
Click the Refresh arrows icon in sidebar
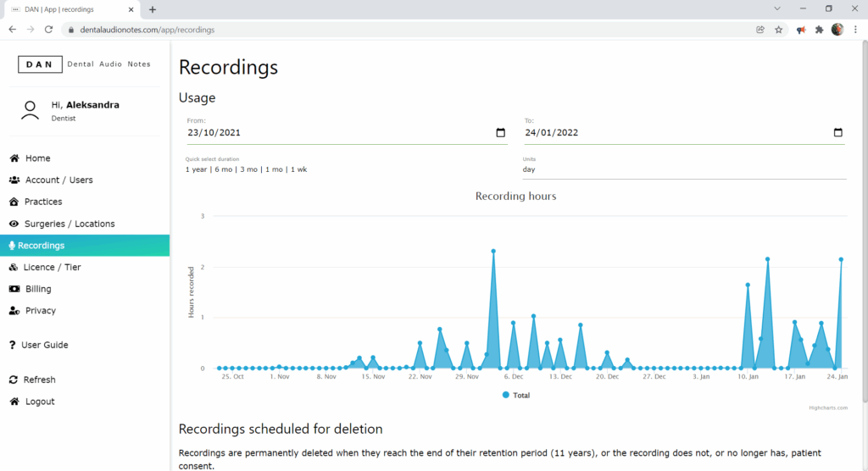point(14,380)
